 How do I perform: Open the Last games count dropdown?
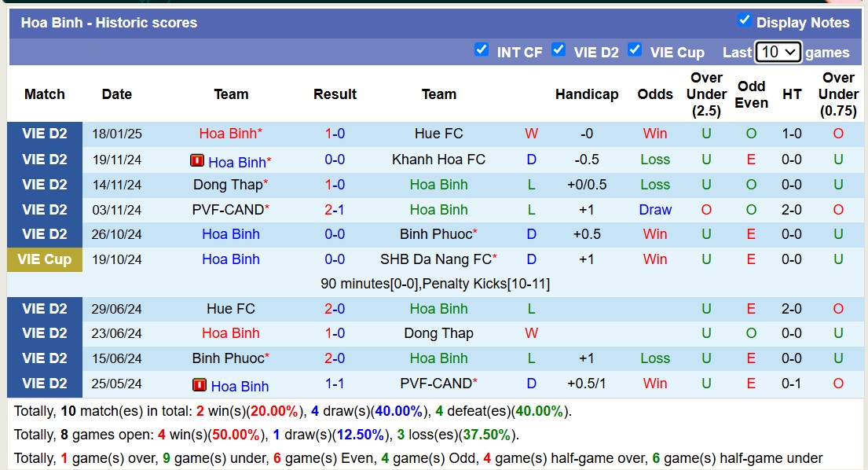pyautogui.click(x=778, y=52)
